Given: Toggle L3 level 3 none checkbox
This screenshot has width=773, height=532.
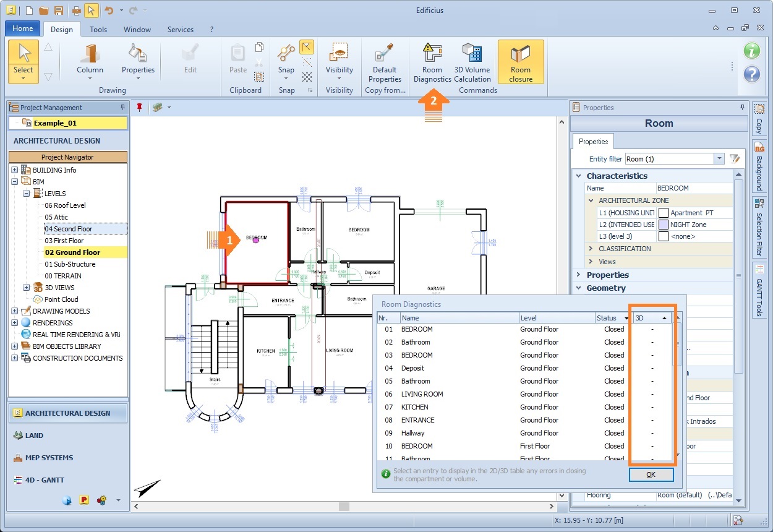Looking at the screenshot, I should [664, 236].
